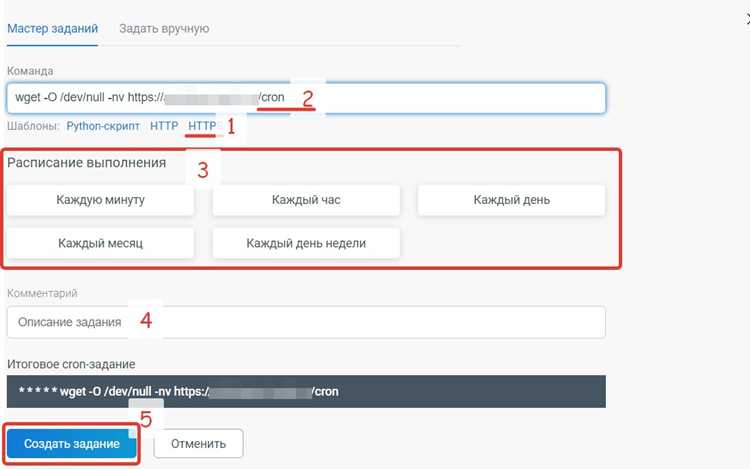This screenshot has width=750, height=469.
Task: Choose the first HTTP template link
Action: tap(164, 126)
